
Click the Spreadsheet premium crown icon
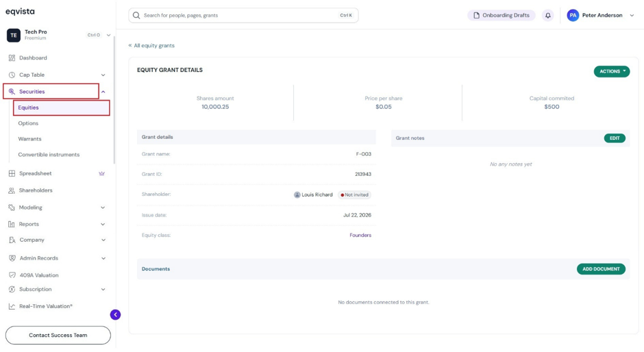point(102,173)
